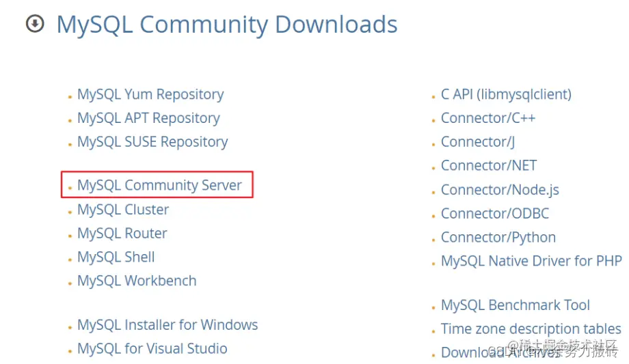Go to the MySQL Router download page
Screen dimensions: 629x364
pyautogui.click(x=122, y=233)
